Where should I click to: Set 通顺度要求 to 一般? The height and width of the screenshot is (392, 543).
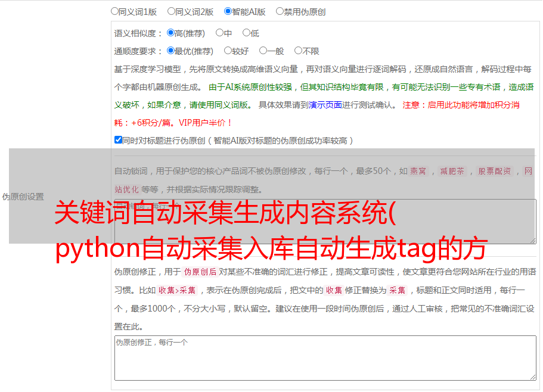[263, 51]
